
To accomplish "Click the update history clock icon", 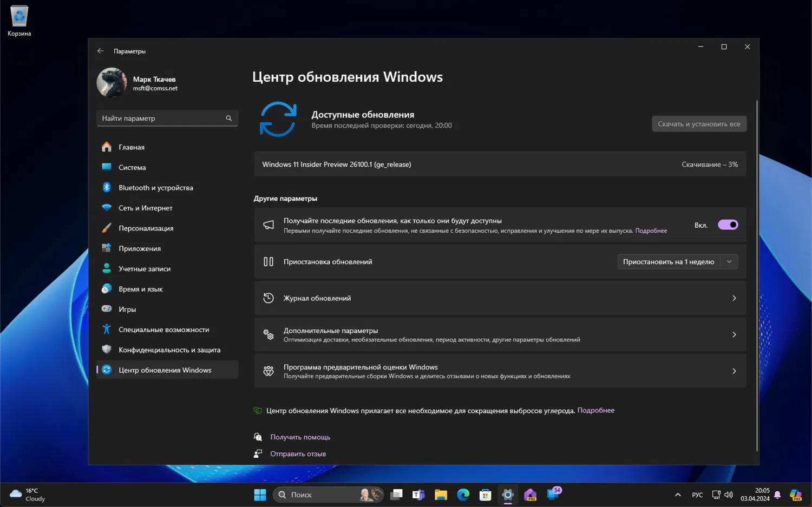I will tap(269, 298).
